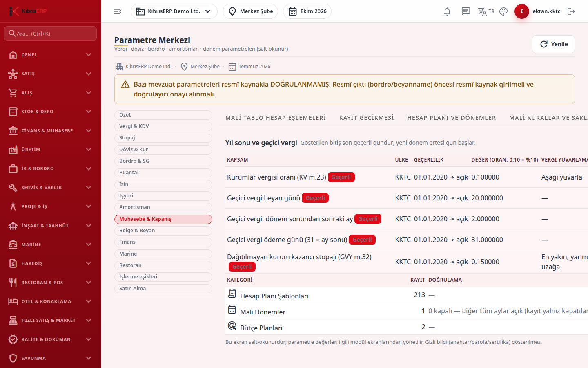Focus the Ara search field
This screenshot has width=588, height=368.
(x=50, y=34)
